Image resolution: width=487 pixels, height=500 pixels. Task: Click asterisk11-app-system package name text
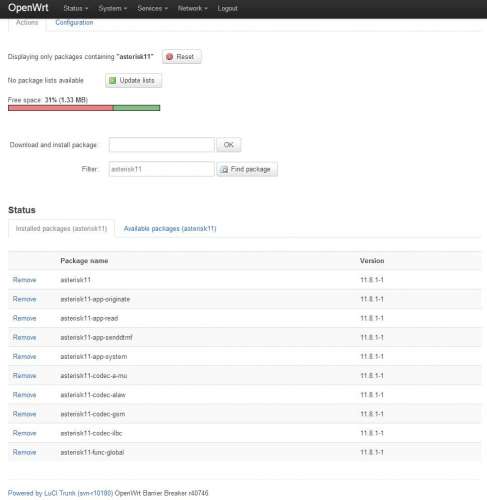click(x=94, y=357)
